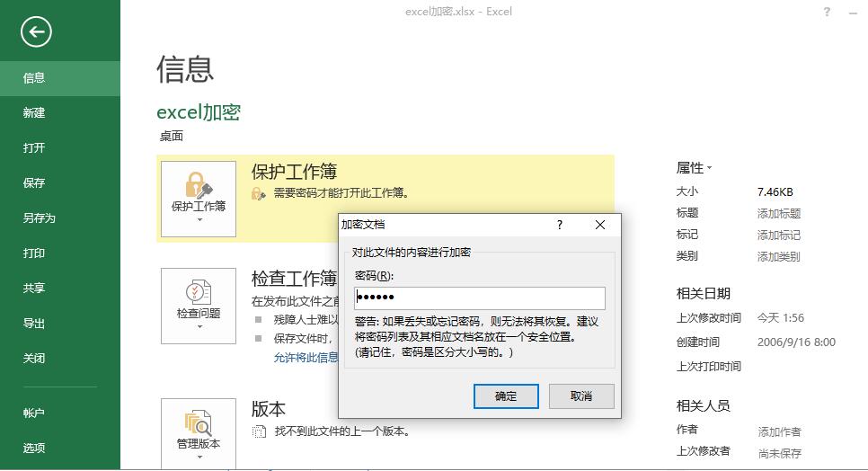The width and height of the screenshot is (868, 471).
Task: Click the 尚未保存 last modifier value
Action: 779,453
